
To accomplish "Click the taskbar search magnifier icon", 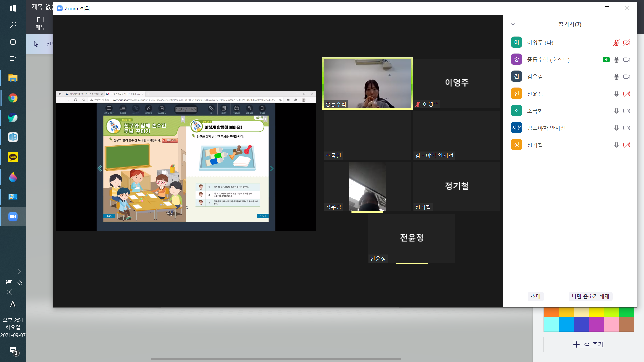I will click(13, 25).
